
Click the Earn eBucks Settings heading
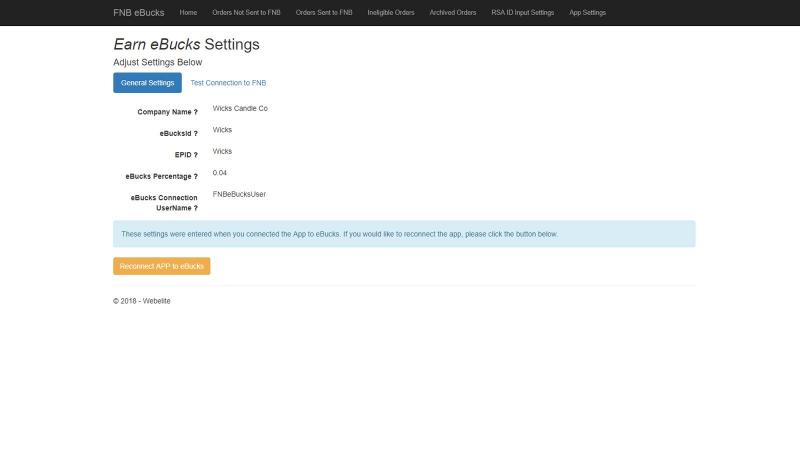click(186, 44)
